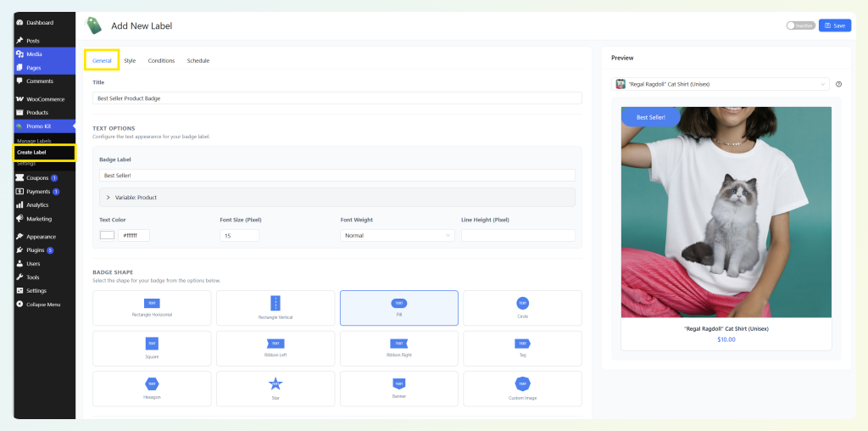Click the Collapse Menu arrow icon
This screenshot has width=868, height=431.
[20, 304]
